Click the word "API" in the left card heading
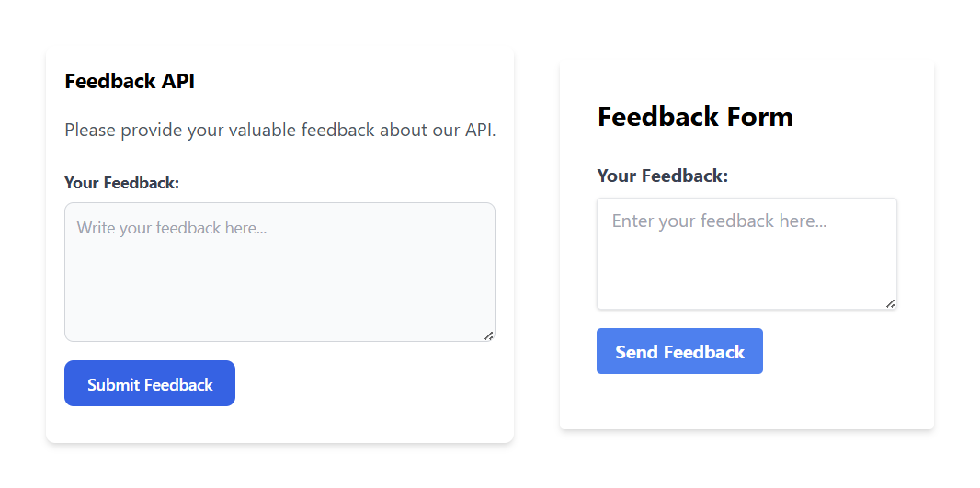 point(178,81)
